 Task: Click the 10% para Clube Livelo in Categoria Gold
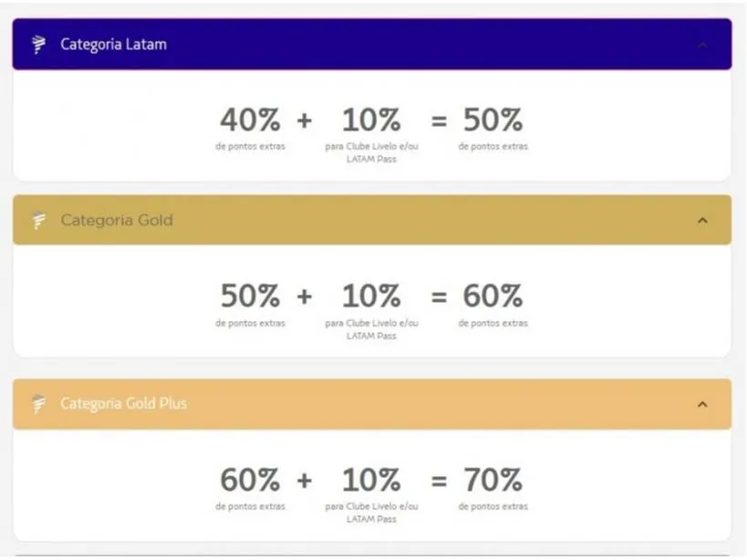[x=369, y=296]
